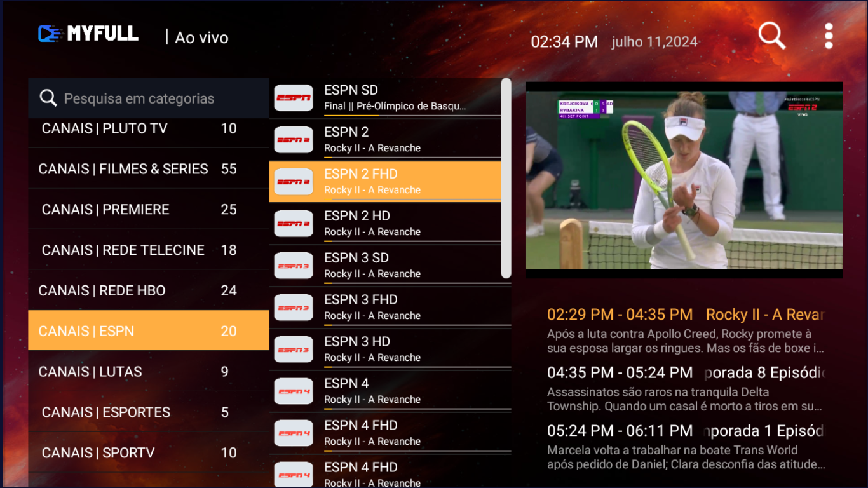Click the live video preview window

[684, 180]
